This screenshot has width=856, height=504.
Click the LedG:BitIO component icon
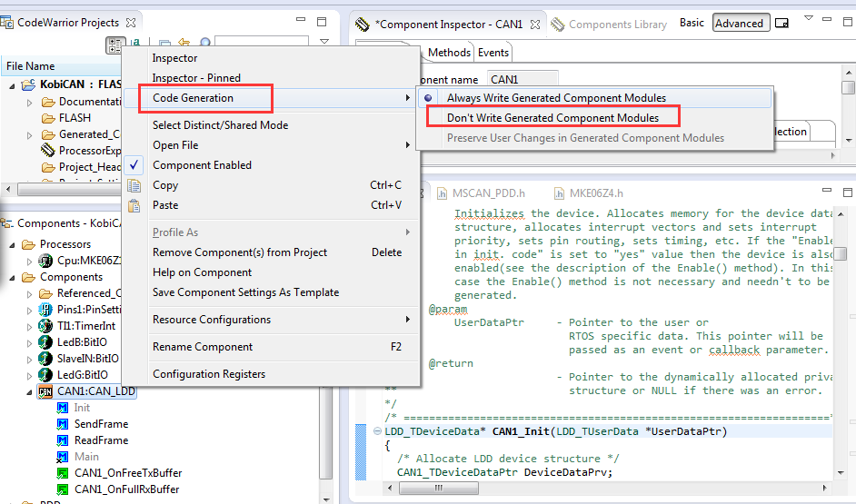coord(45,375)
